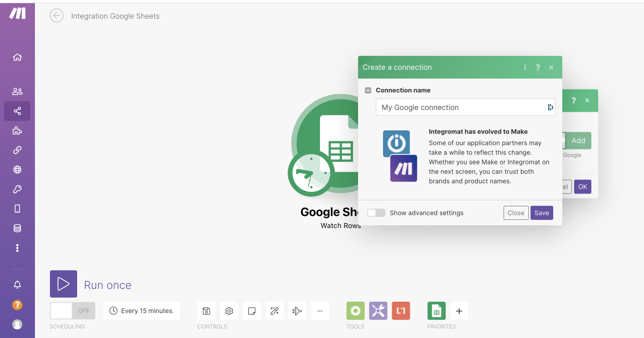Open notifications via the bell icon
The width and height of the screenshot is (644, 338).
click(x=17, y=285)
